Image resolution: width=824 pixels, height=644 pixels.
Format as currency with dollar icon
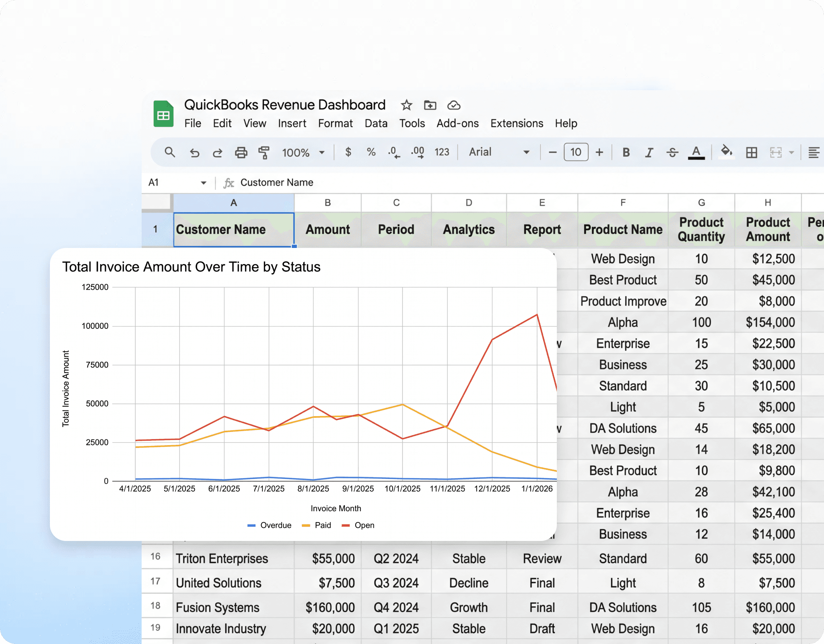pos(348,152)
